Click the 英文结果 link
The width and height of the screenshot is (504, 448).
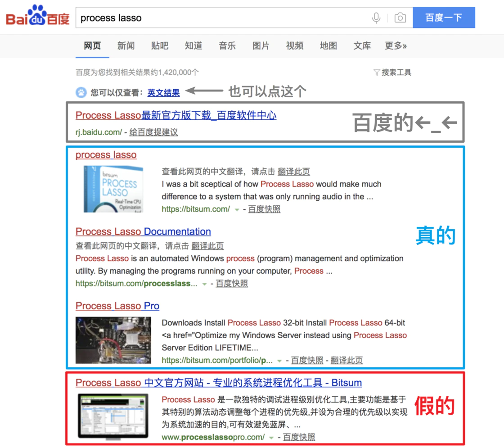[163, 93]
